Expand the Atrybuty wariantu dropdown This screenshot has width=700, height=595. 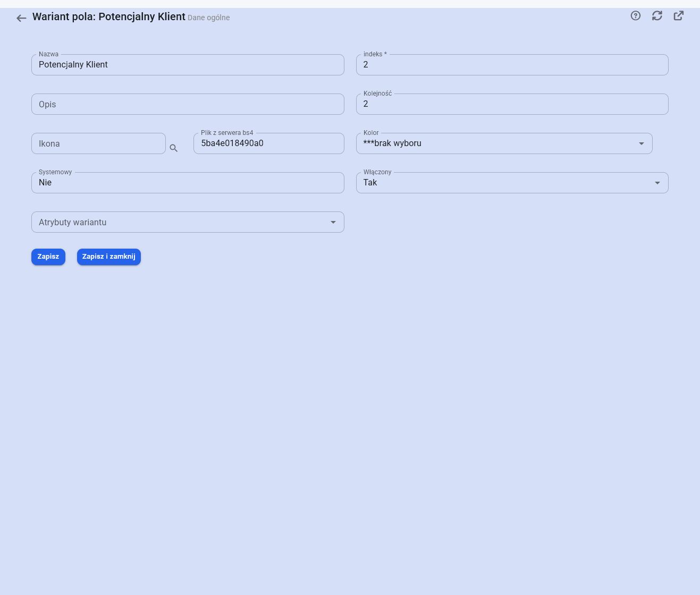click(188, 222)
